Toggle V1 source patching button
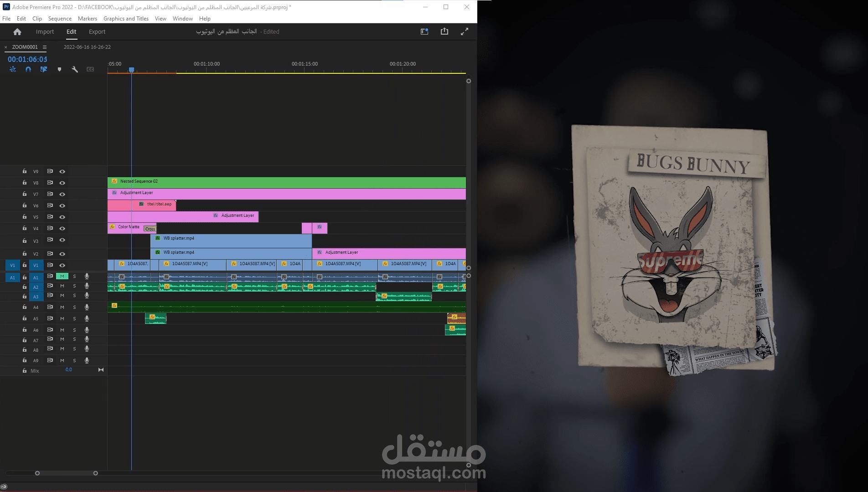The height and width of the screenshot is (492, 868). pos(12,265)
